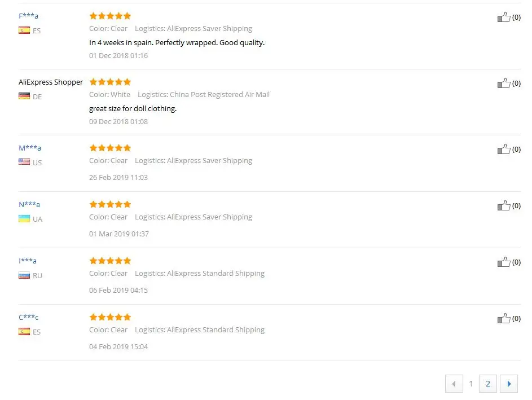The width and height of the screenshot is (532, 400).
Task: Click the five-star rating on AliExpress Shopper's review
Action: tap(110, 82)
